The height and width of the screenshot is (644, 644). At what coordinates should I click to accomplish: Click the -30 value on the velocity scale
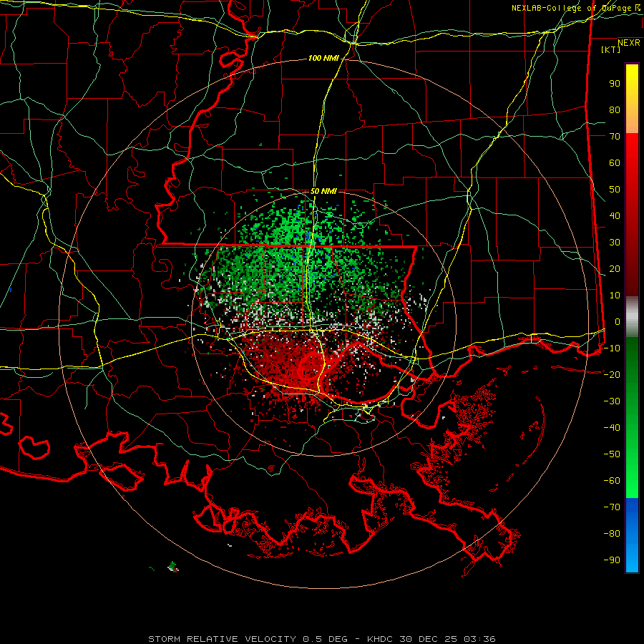[612, 401]
